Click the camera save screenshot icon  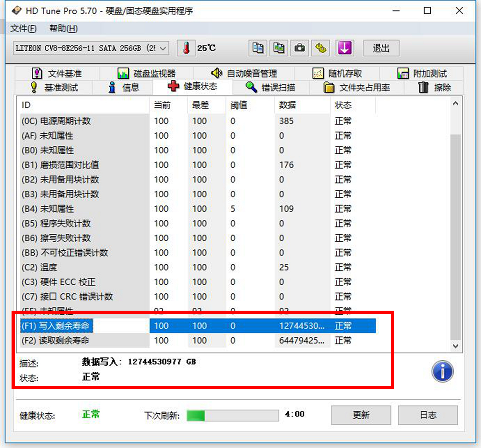tap(300, 48)
